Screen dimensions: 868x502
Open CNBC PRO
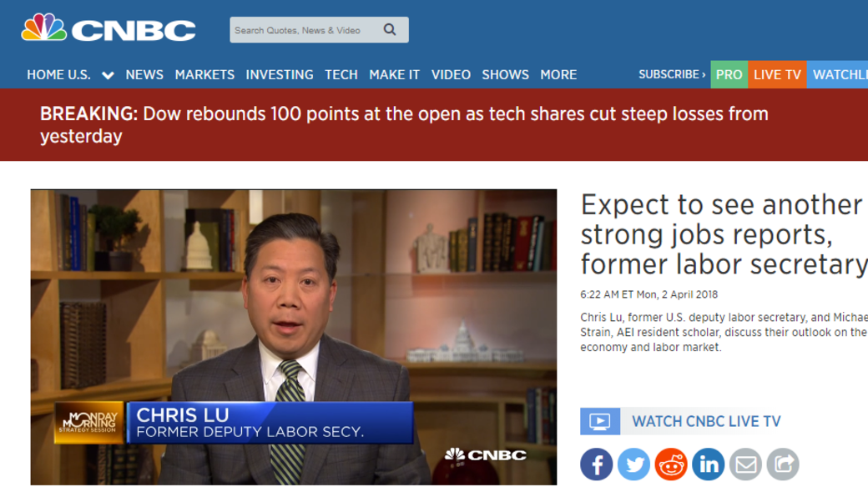click(x=729, y=75)
